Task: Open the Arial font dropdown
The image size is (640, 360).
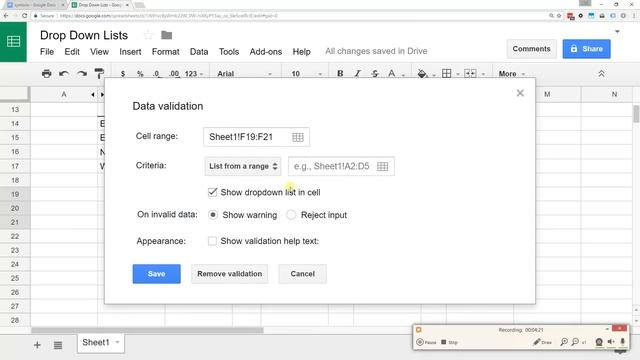Action: [244, 74]
